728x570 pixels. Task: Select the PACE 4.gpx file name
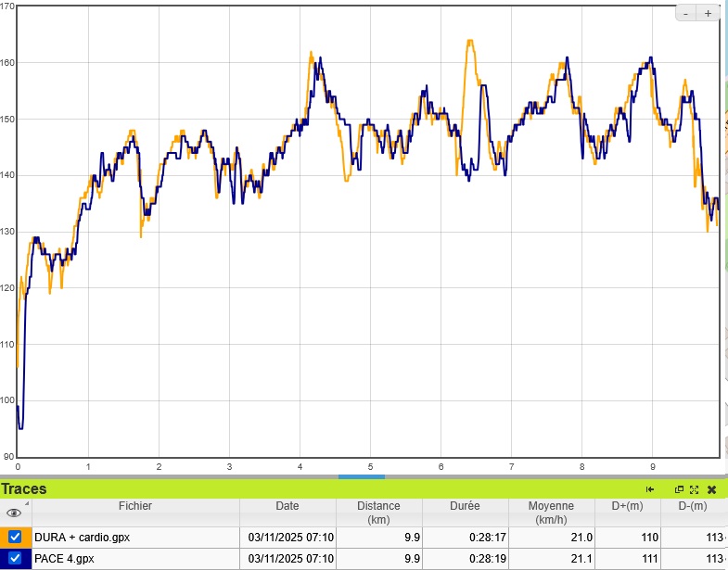tap(64, 559)
